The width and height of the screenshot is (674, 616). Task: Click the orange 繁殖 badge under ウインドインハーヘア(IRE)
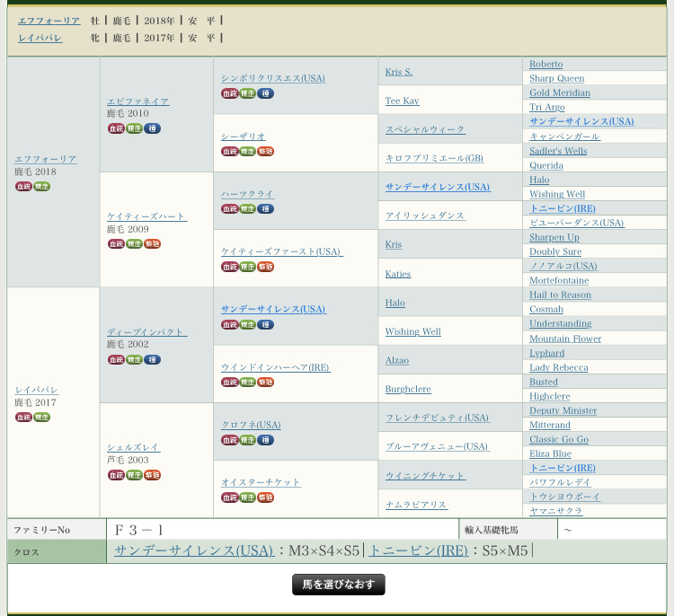point(266,382)
